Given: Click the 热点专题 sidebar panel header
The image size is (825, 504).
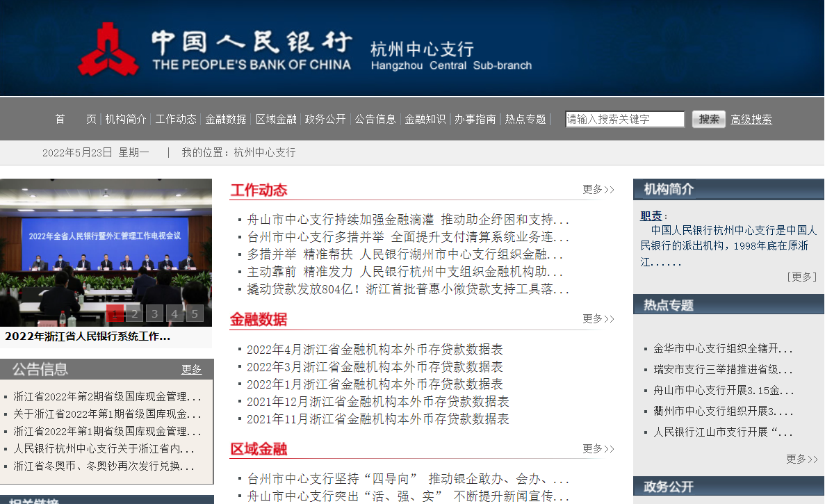Looking at the screenshot, I should point(728,305).
